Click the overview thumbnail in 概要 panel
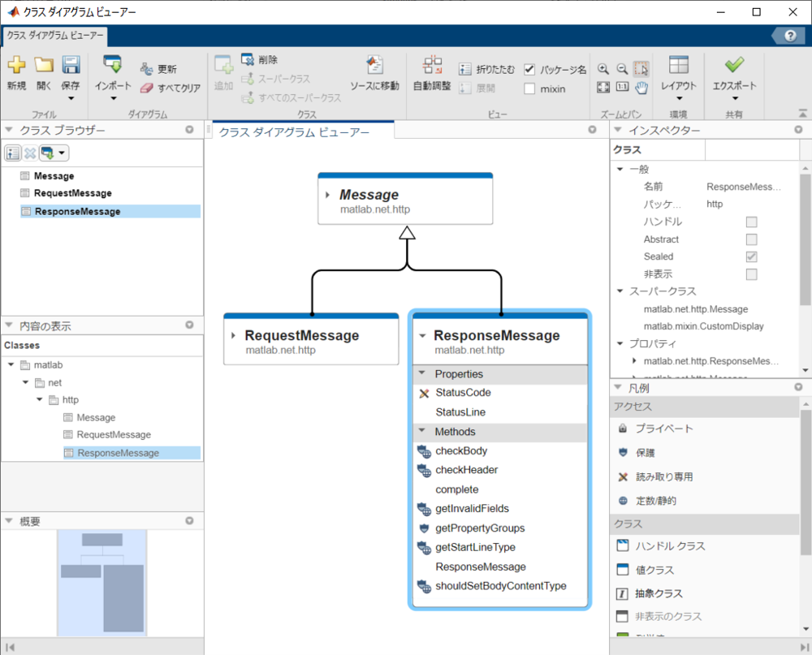 [x=102, y=583]
